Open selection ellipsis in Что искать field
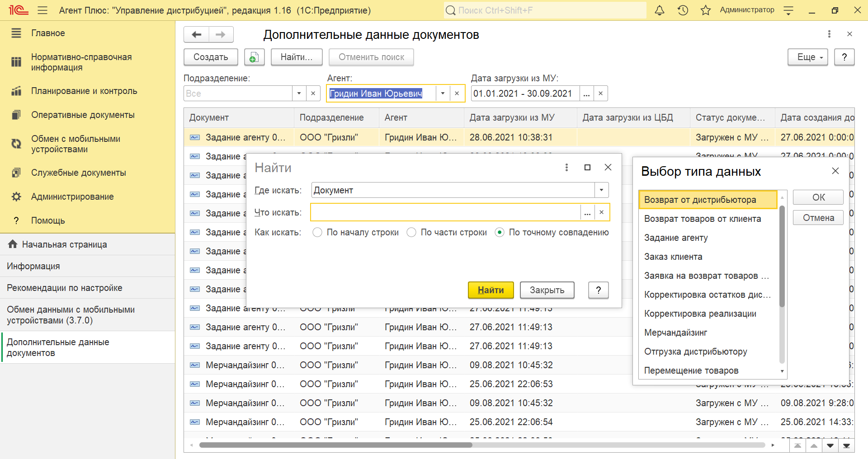The height and width of the screenshot is (459, 868). coord(587,212)
